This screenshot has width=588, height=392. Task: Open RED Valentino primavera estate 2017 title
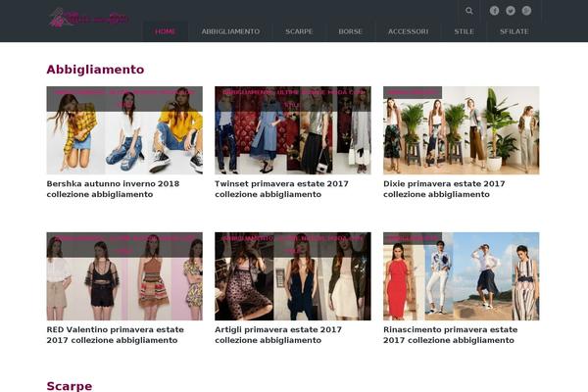click(x=115, y=335)
